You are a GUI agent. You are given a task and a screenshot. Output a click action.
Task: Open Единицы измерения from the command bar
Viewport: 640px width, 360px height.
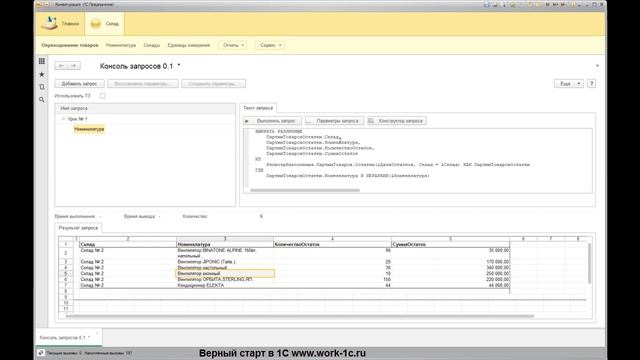(x=189, y=45)
